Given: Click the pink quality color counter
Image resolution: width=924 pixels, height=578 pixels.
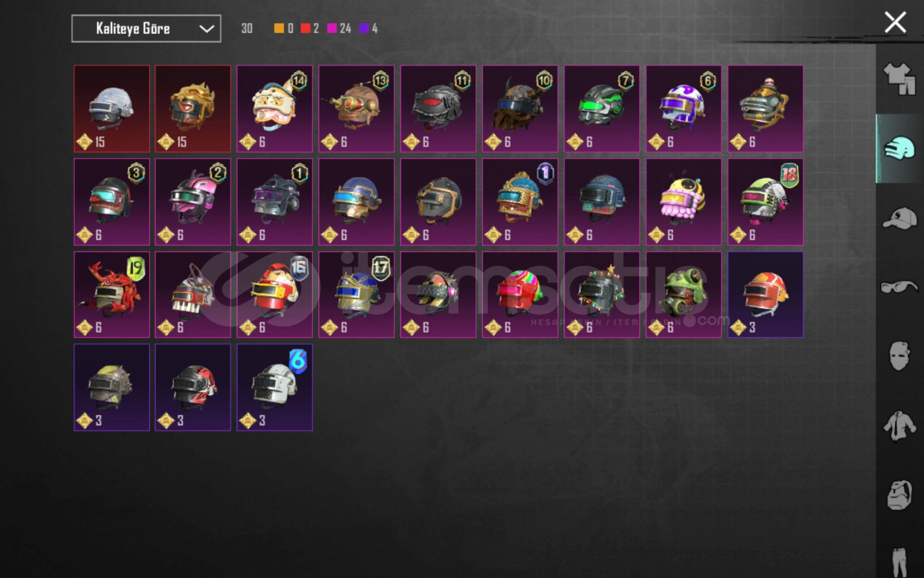Looking at the screenshot, I should (x=339, y=28).
